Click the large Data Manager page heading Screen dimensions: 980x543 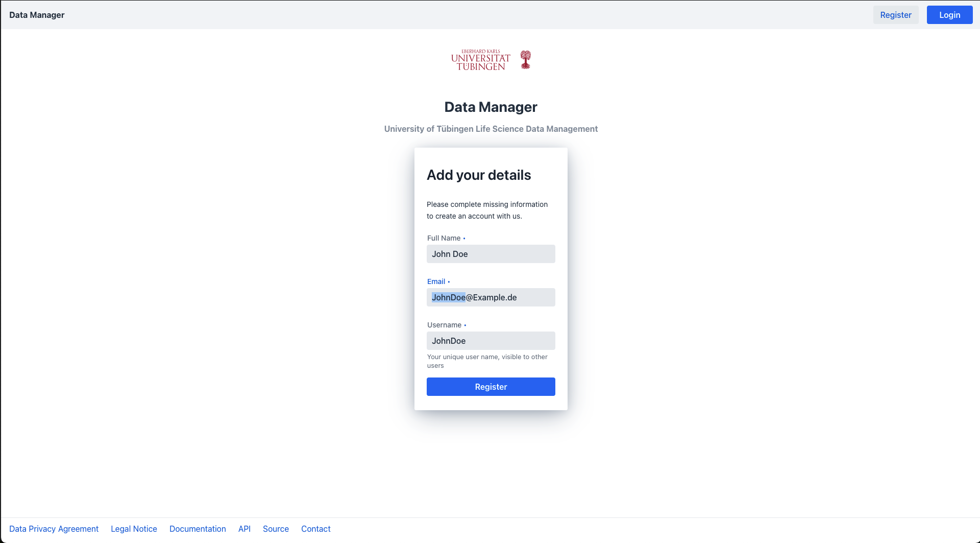click(x=491, y=107)
